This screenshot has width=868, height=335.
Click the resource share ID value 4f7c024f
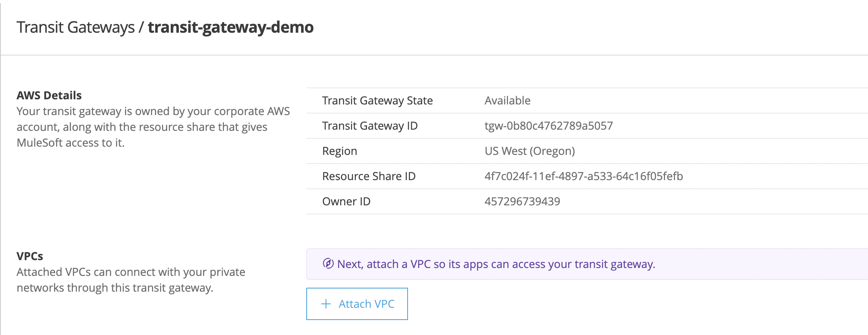coord(583,176)
